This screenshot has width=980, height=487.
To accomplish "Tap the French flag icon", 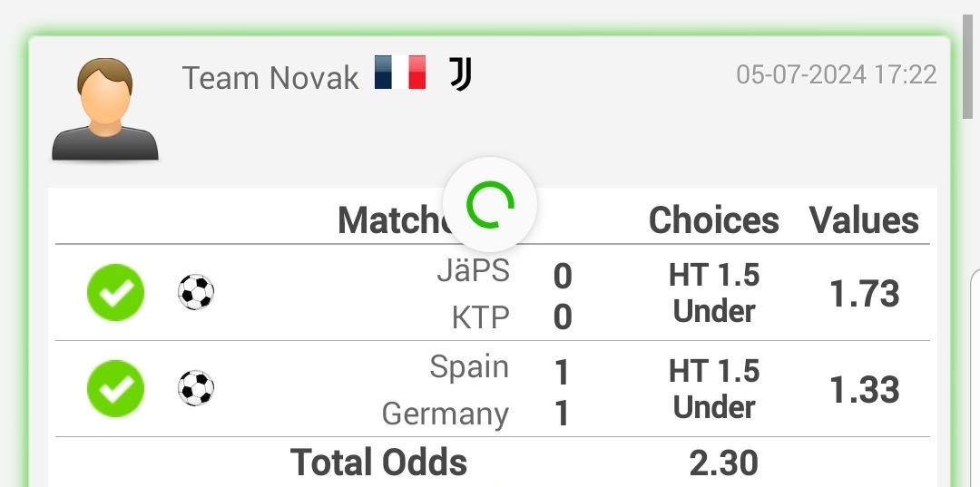I will pyautogui.click(x=401, y=72).
